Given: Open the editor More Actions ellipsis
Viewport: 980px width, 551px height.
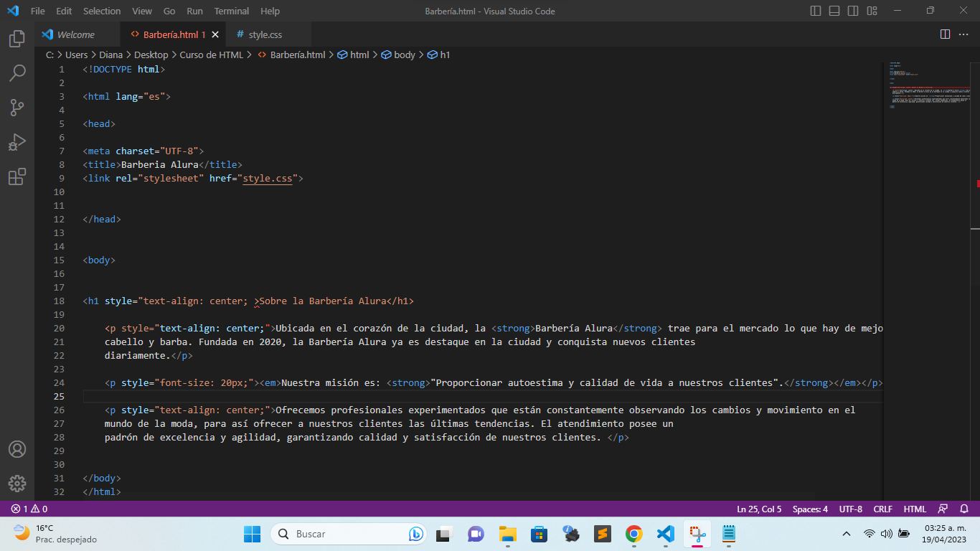Looking at the screenshot, I should click(965, 34).
